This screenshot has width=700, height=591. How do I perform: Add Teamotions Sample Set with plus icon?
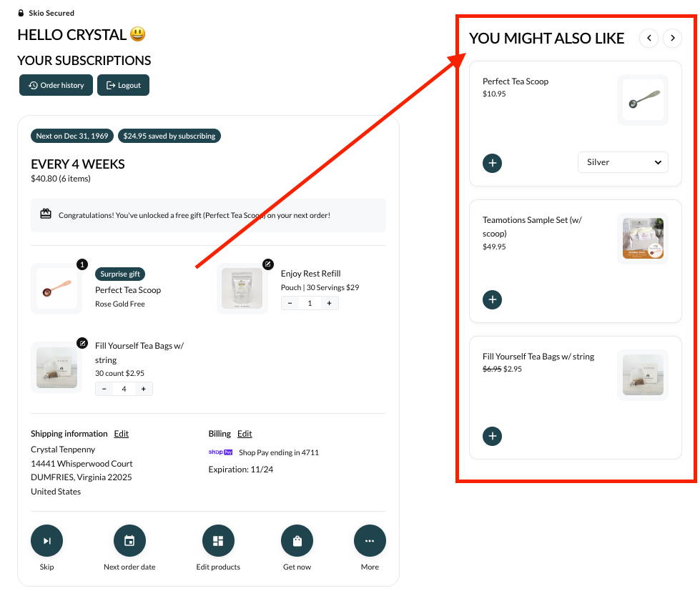pos(492,299)
